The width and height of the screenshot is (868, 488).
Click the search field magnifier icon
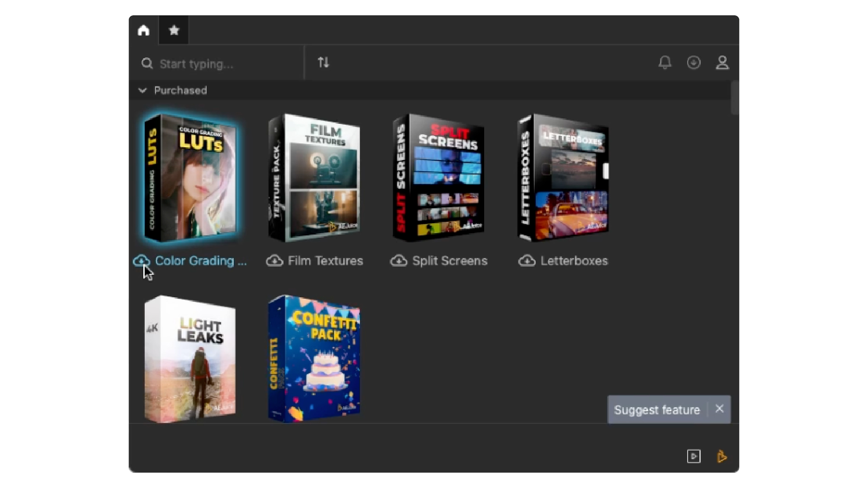coord(147,63)
